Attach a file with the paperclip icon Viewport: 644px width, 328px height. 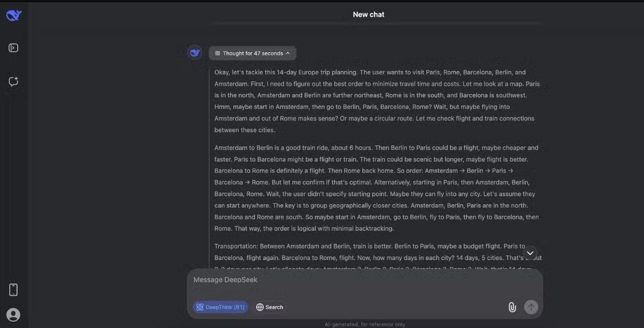tap(512, 307)
